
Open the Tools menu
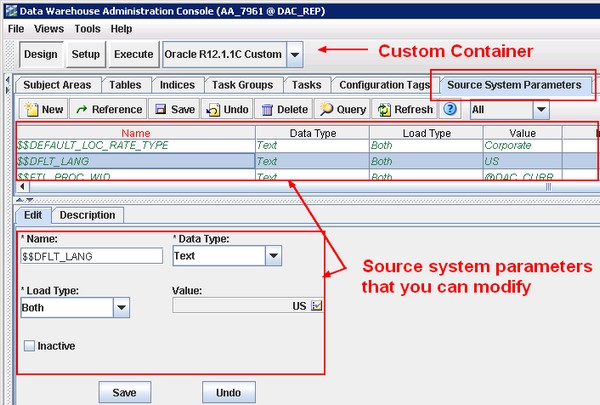pyautogui.click(x=86, y=29)
